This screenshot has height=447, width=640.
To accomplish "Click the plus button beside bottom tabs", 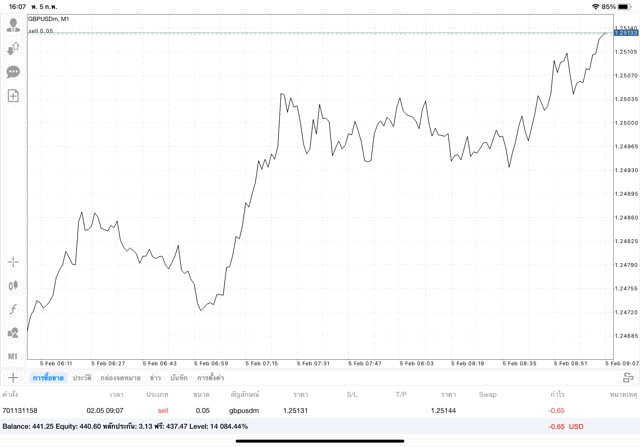I will tap(13, 378).
